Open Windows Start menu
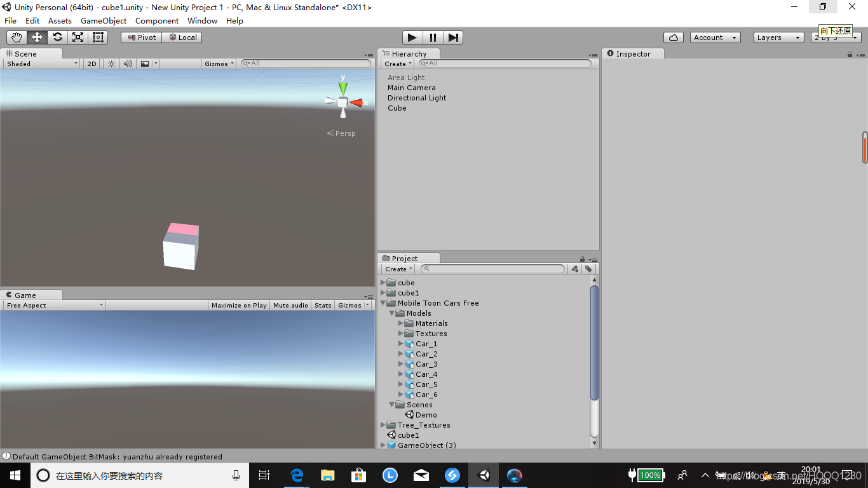Screen dimensions: 868x488 [15, 475]
